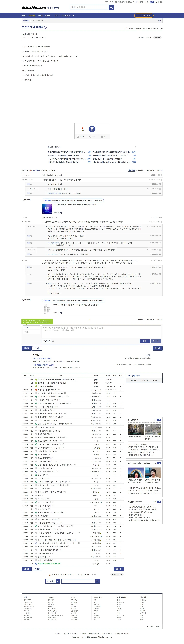The width and height of the screenshot is (184, 644).
Task: Select 최신순 comment sort option
Action: coord(44,170)
